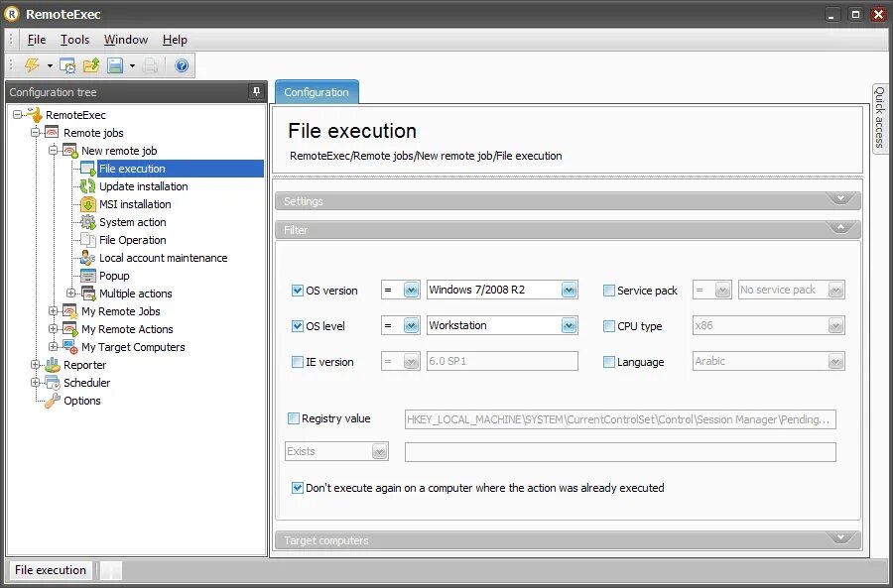Click the IE version 6.0 SP1 field
Screen dimensions: 893x588
click(502, 361)
